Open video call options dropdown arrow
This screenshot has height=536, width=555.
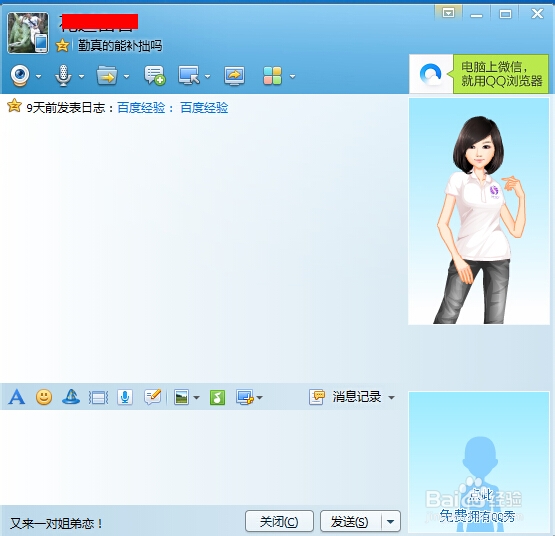tap(38, 76)
